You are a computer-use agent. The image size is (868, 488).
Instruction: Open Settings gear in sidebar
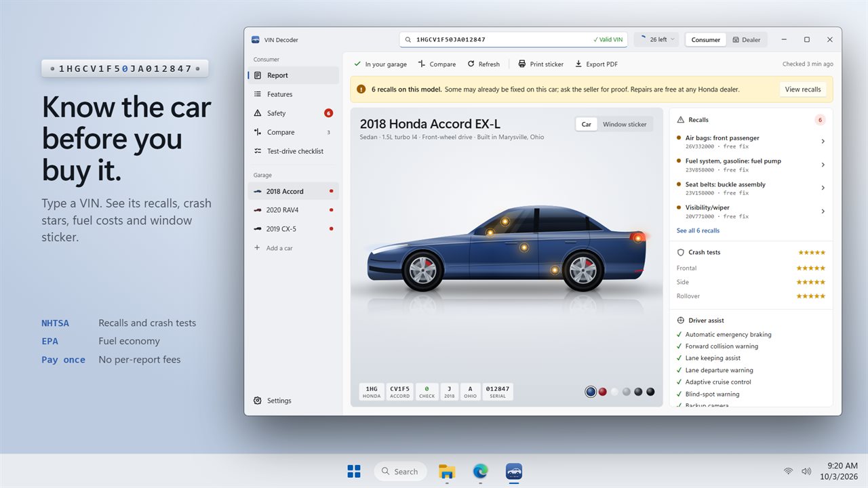click(258, 401)
